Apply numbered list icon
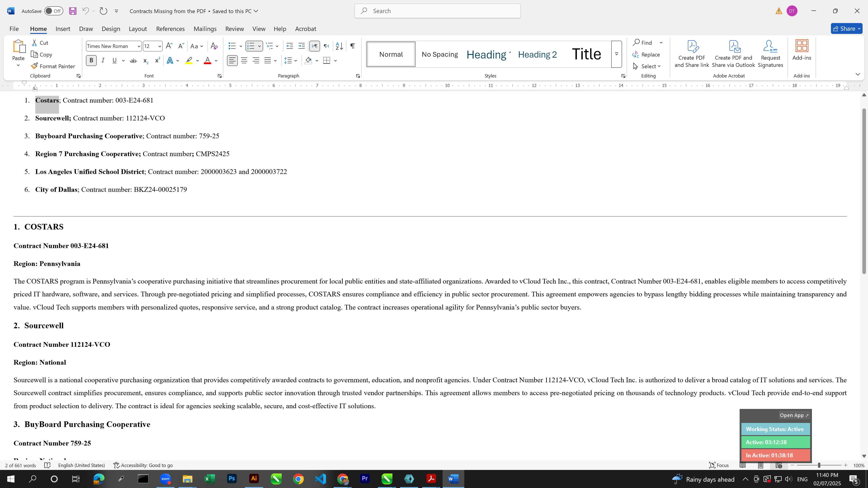This screenshot has height=488, width=868. pyautogui.click(x=250, y=46)
